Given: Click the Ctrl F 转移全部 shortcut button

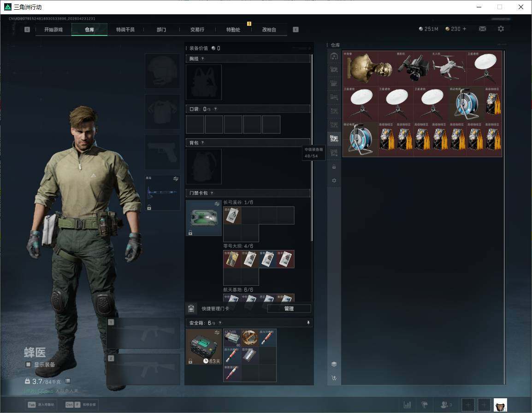Looking at the screenshot, I should (80, 405).
